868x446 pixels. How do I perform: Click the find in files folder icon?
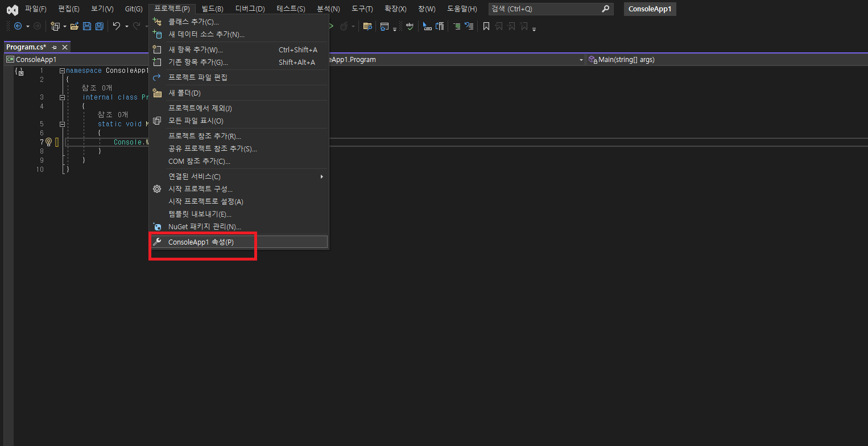[367, 26]
